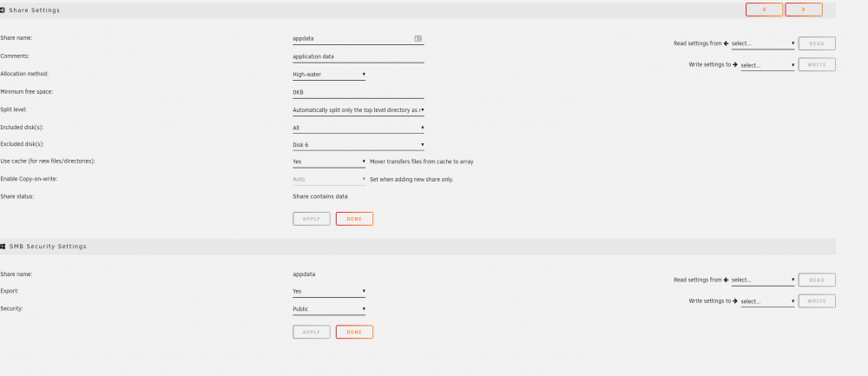Click WRITE button in SMB Security section
The height and width of the screenshot is (376, 868).
pyautogui.click(x=817, y=301)
